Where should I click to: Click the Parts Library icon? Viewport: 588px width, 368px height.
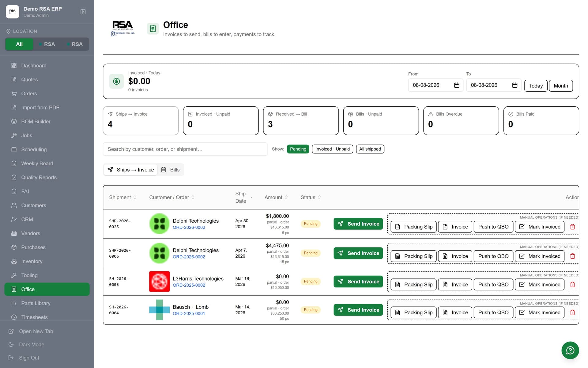click(14, 303)
